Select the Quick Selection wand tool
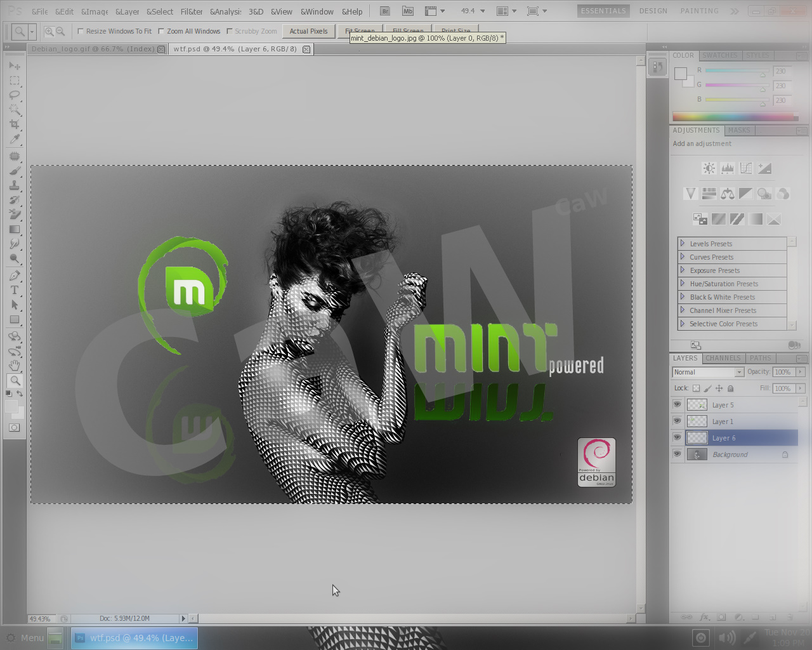The width and height of the screenshot is (812, 650). (x=15, y=110)
